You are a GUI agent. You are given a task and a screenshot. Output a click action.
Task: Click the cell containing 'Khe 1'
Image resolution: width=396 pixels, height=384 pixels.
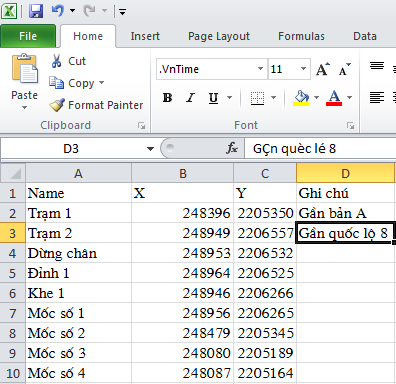coord(79,293)
